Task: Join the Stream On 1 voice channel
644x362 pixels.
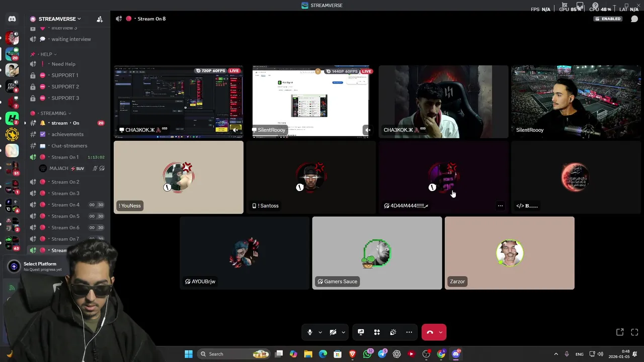Action: tap(67, 157)
